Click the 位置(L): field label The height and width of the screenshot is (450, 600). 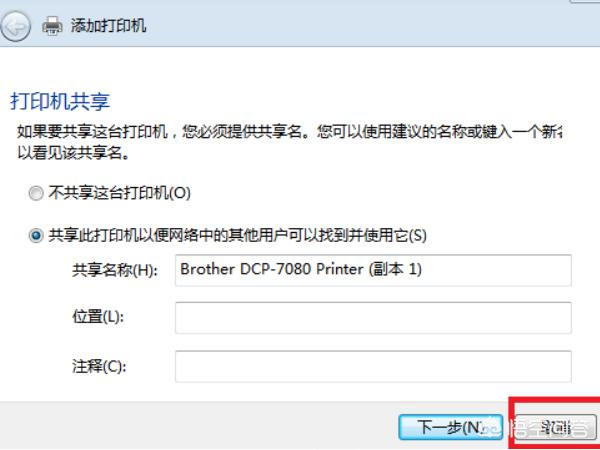[98, 318]
